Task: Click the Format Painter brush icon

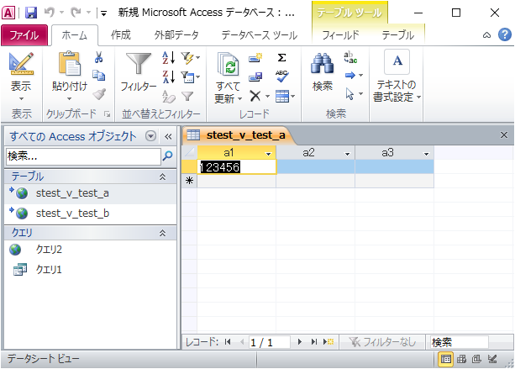Action: pyautogui.click(x=99, y=95)
